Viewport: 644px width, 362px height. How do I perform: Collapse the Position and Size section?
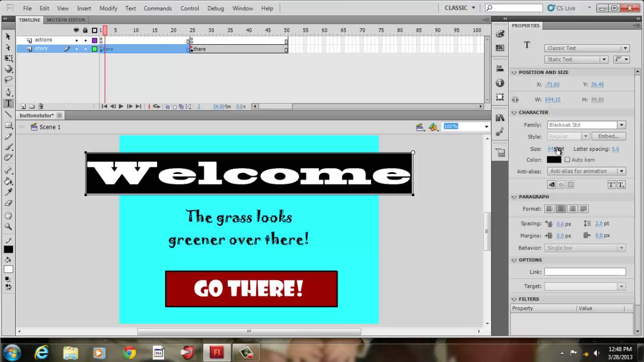point(514,72)
